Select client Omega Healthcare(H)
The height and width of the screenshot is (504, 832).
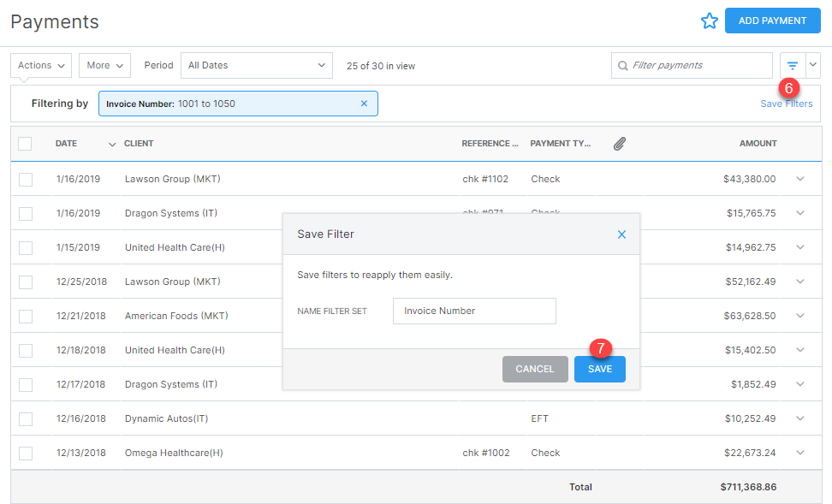174,453
